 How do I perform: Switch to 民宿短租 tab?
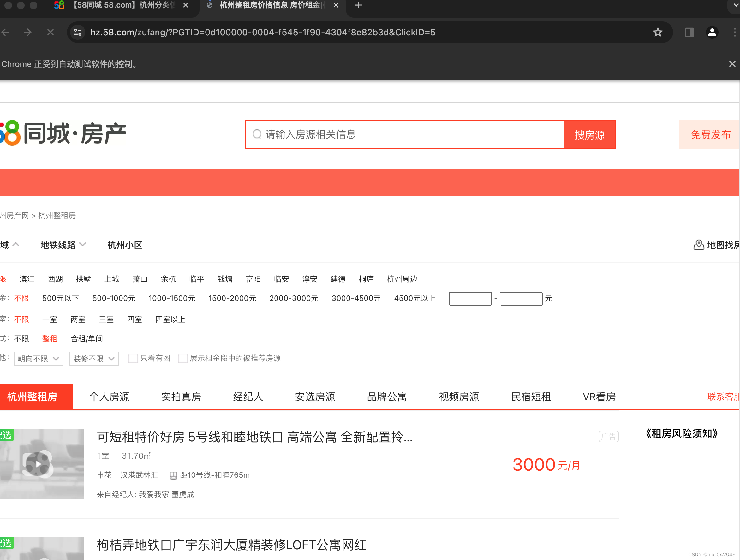pyautogui.click(x=531, y=397)
